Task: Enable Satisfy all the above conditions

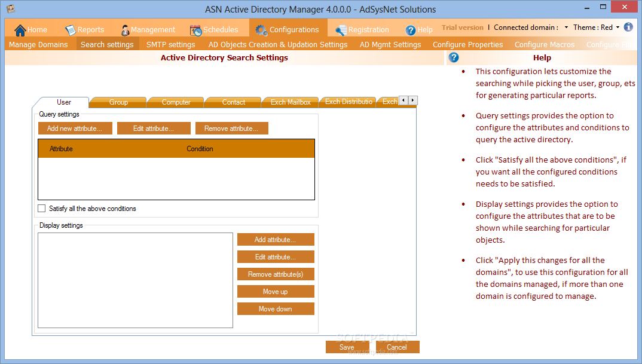Action: 42,209
